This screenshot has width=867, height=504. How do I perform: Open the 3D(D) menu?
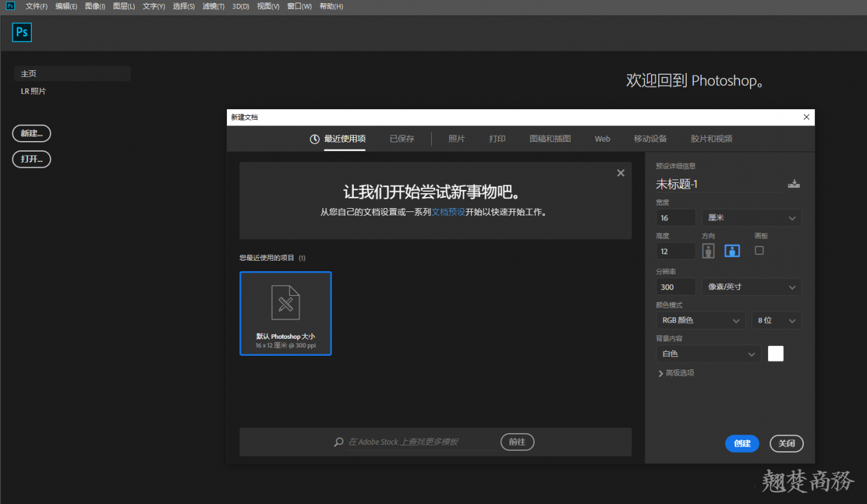tap(241, 7)
